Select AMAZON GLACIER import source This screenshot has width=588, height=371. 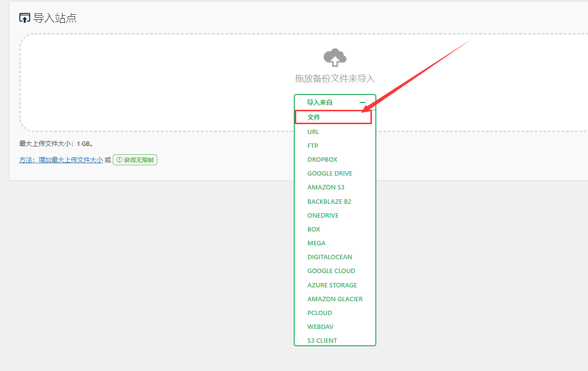335,299
